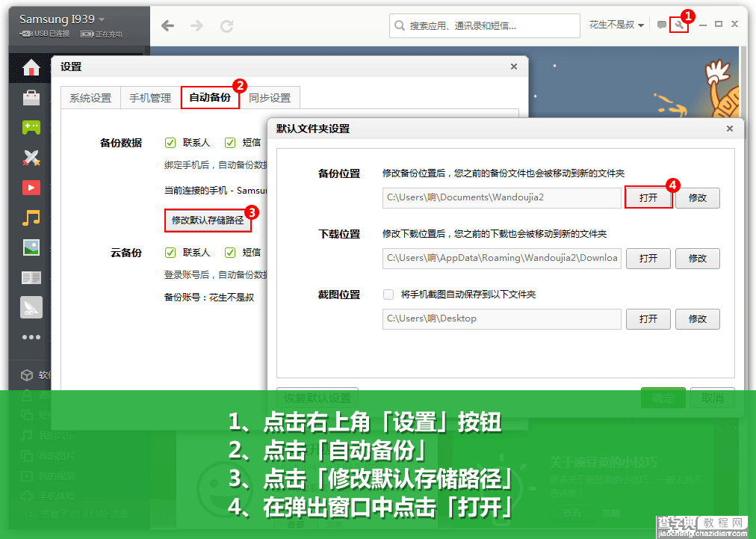Click 修改 for the screenshot location
Image resolution: width=756 pixels, height=539 pixels.
[697, 319]
